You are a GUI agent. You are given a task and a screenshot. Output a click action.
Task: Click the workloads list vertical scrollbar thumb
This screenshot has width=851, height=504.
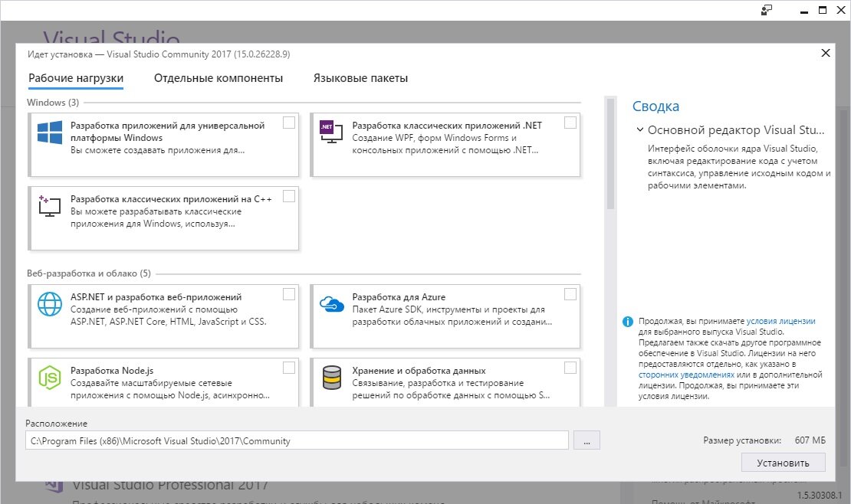tap(610, 153)
